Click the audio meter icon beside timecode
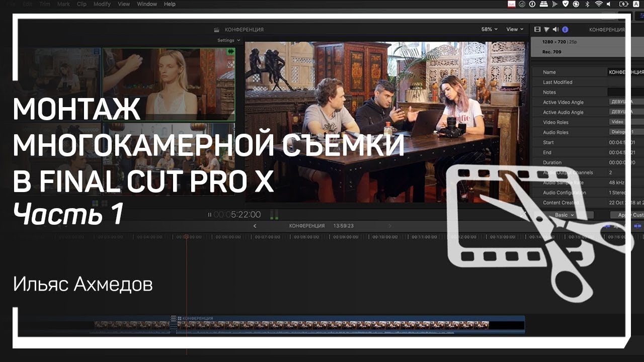Screen dimensions: 644x362 click(274, 215)
